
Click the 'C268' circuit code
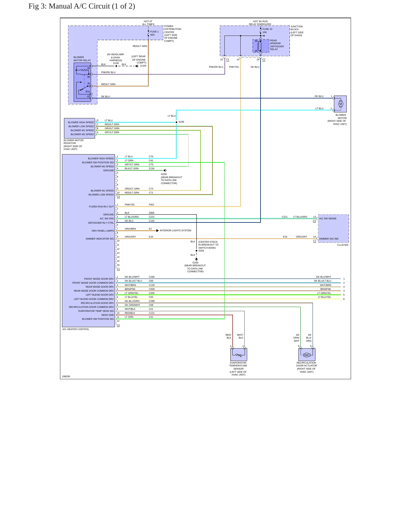152,301
